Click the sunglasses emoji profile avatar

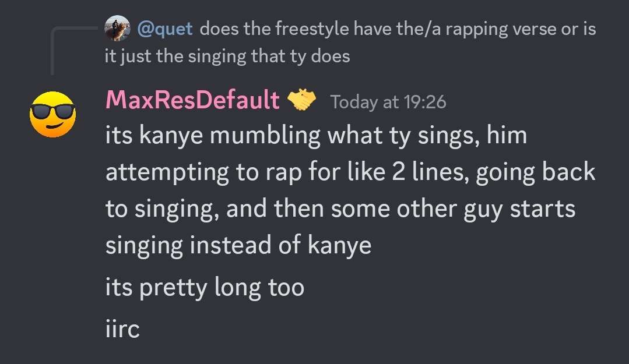[x=52, y=115]
